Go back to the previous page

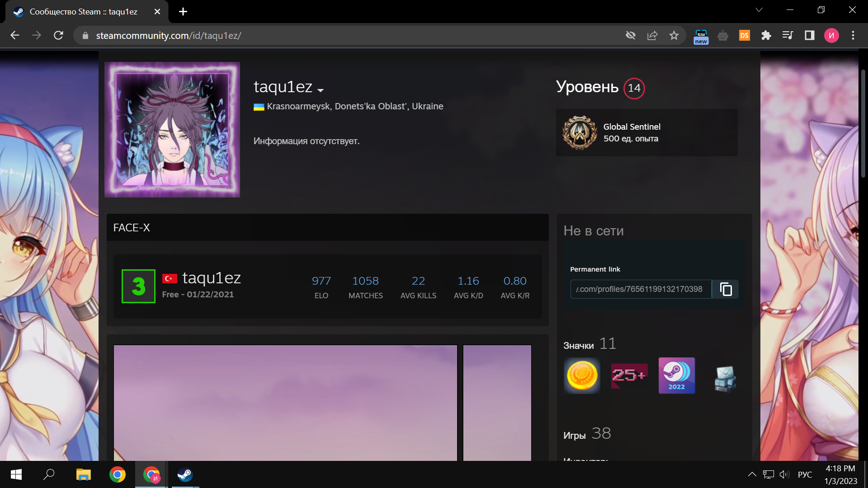(x=15, y=35)
